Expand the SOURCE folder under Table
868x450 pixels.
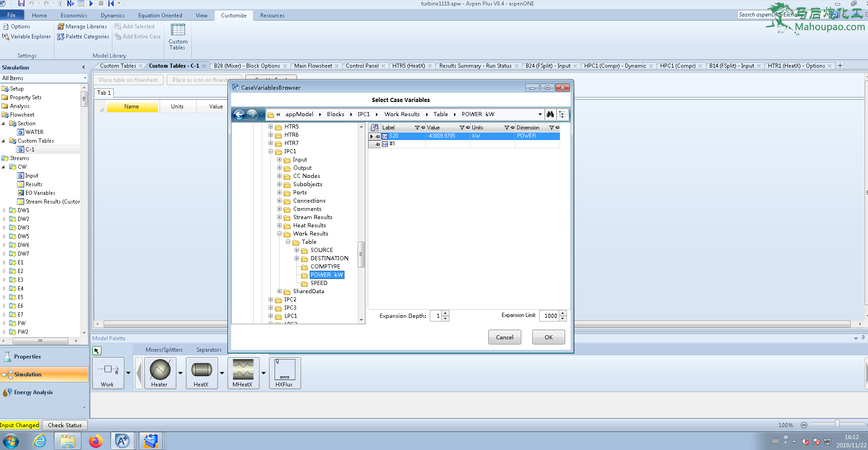[x=296, y=250]
